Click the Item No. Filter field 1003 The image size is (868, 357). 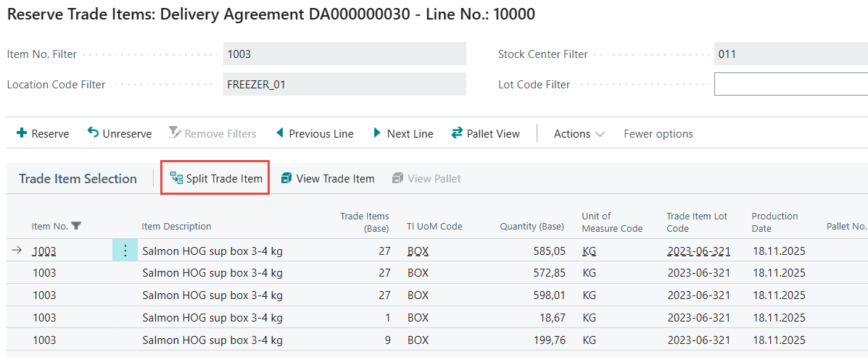coord(344,54)
